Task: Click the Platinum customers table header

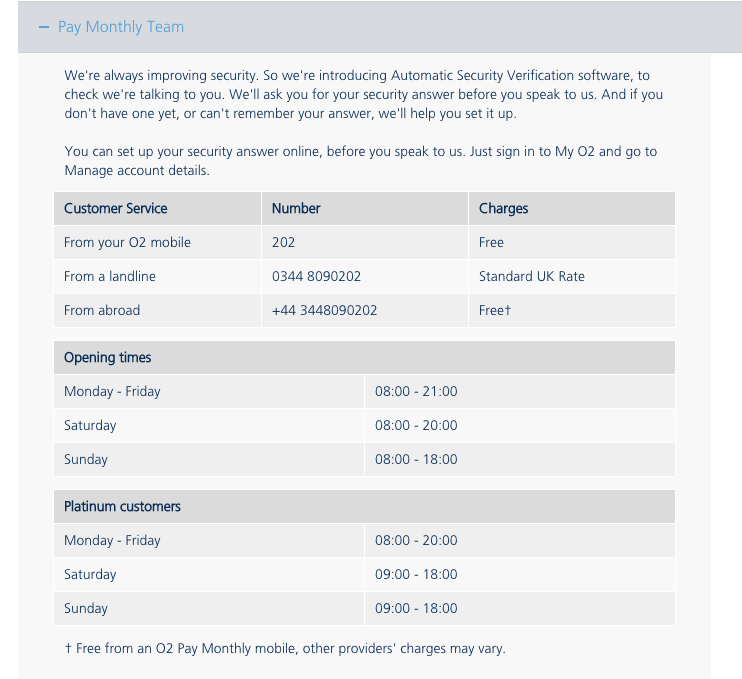Action: (x=122, y=506)
